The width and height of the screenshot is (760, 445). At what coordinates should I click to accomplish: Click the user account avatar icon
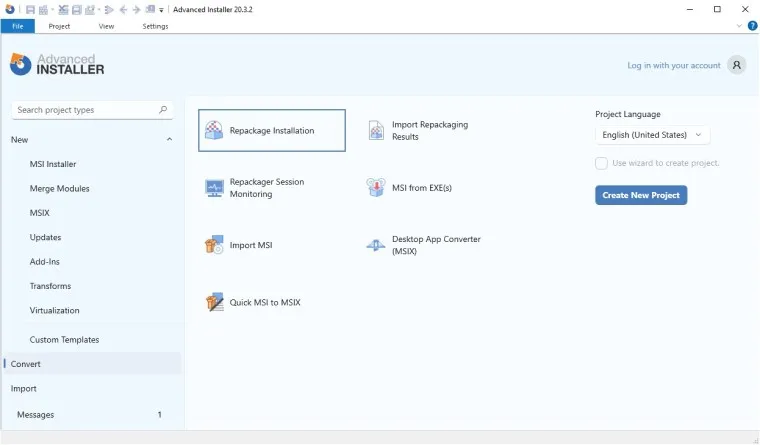click(736, 65)
